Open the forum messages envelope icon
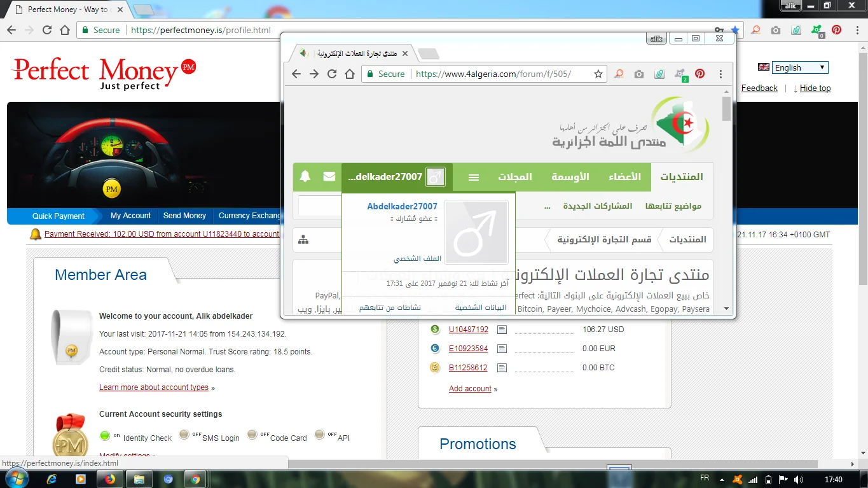The width and height of the screenshot is (868, 488). click(x=329, y=177)
